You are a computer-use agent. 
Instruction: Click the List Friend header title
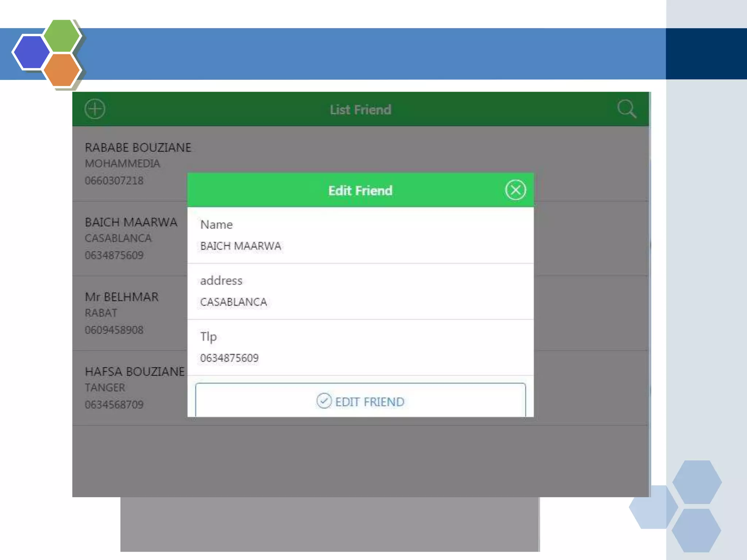click(360, 110)
